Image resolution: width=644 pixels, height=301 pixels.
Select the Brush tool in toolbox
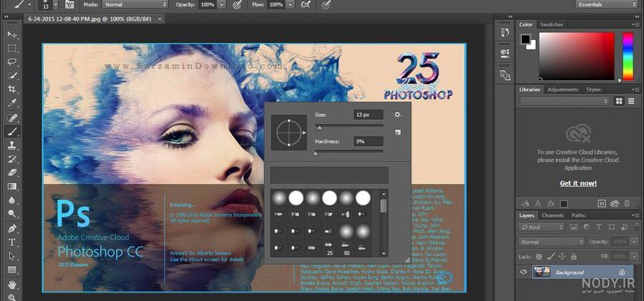(x=12, y=132)
